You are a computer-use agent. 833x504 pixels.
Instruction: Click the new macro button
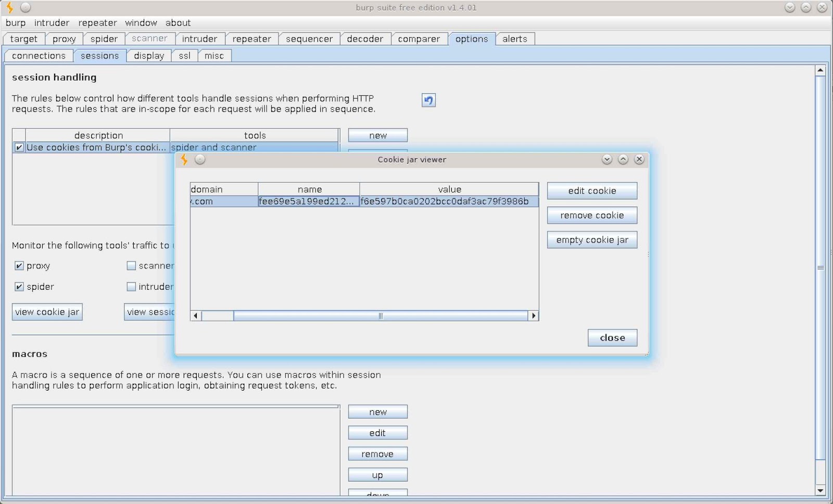coord(377,412)
